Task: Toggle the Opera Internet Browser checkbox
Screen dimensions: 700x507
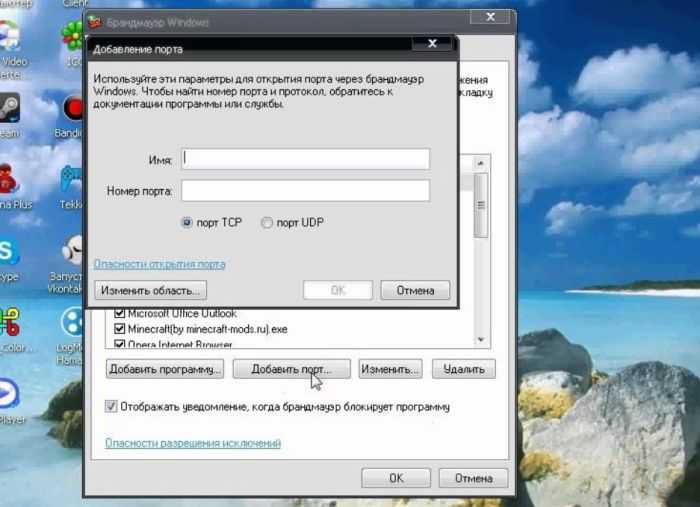Action: point(119,344)
